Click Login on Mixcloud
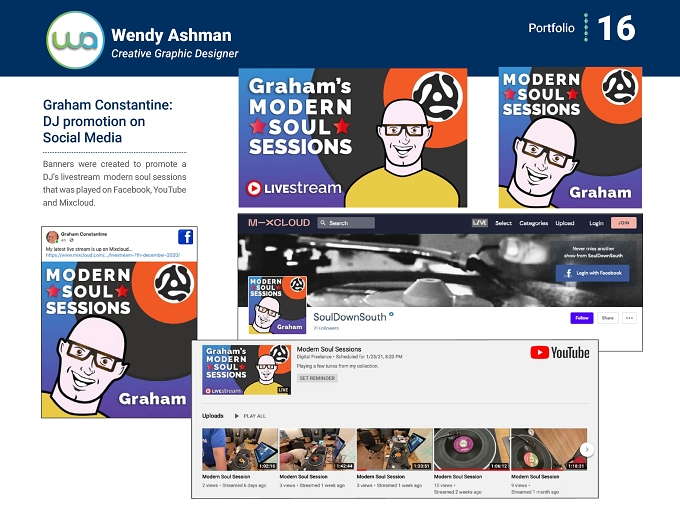This screenshot has width=680, height=525. click(x=596, y=223)
